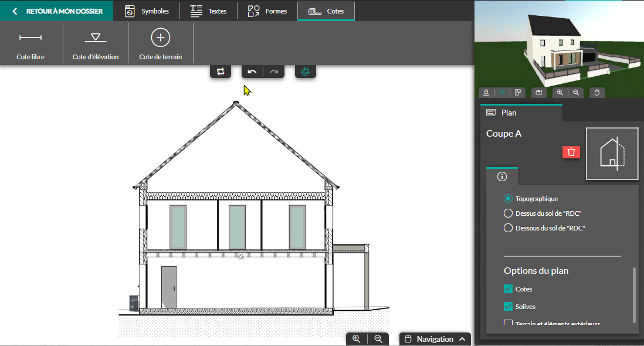Viewport: 644px width, 346px height.
Task: Select the Cote libre dimension tool
Action: click(x=30, y=44)
